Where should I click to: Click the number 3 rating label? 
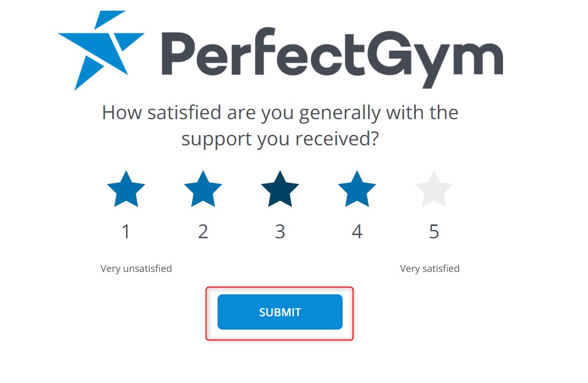coord(280,232)
